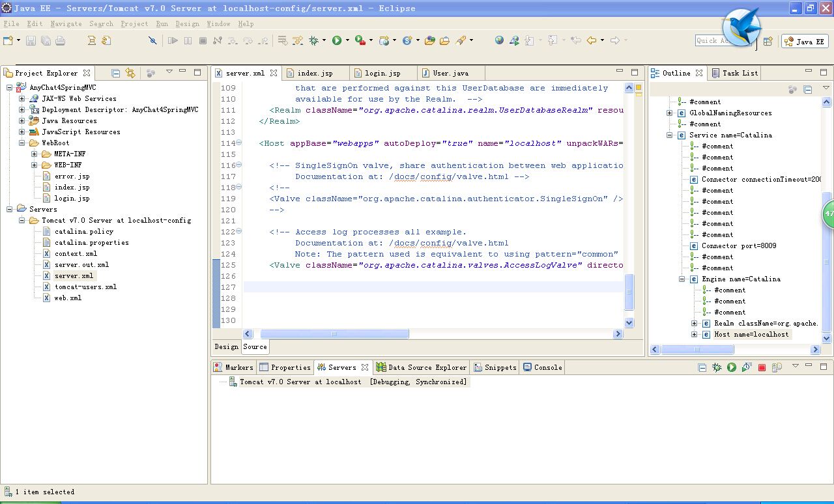The width and height of the screenshot is (834, 504).
Task: Click the editor vertical scrollbar down arrow
Action: [629, 322]
